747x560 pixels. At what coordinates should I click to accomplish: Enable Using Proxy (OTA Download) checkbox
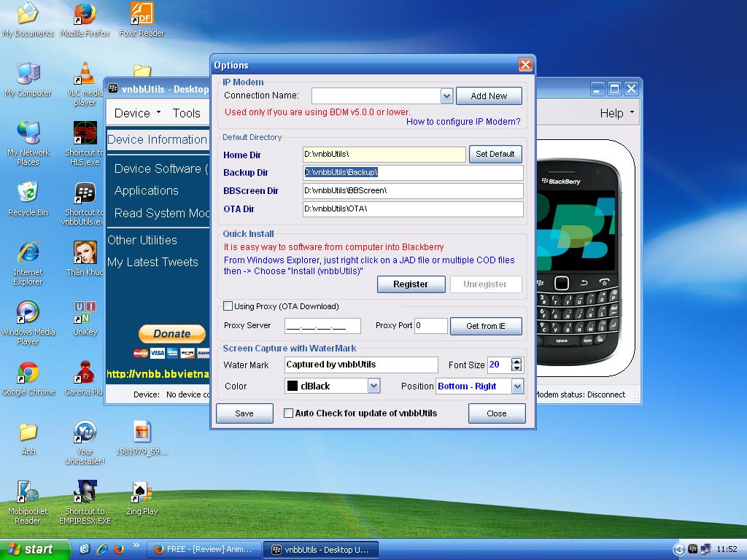[x=228, y=306]
